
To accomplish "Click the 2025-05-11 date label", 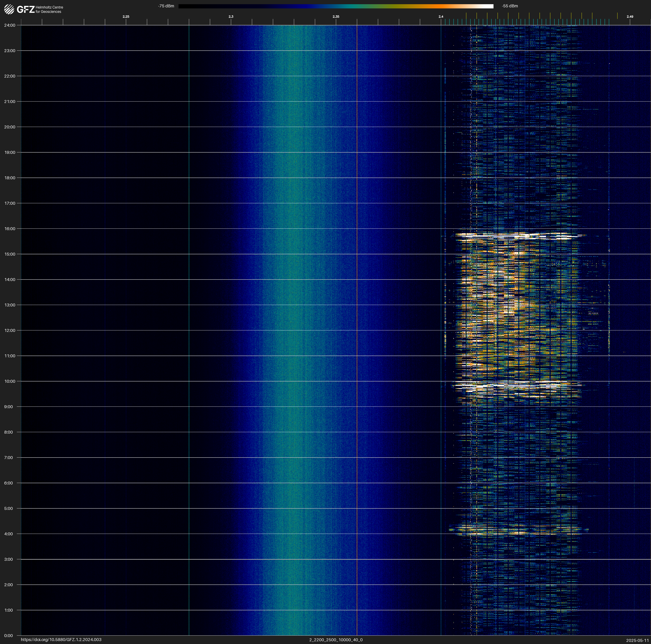I will point(637,640).
